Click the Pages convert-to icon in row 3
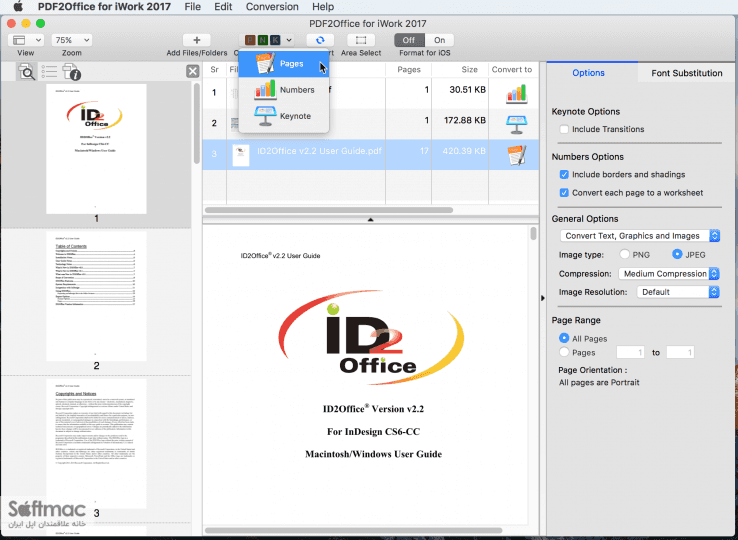738x540 pixels. click(516, 155)
